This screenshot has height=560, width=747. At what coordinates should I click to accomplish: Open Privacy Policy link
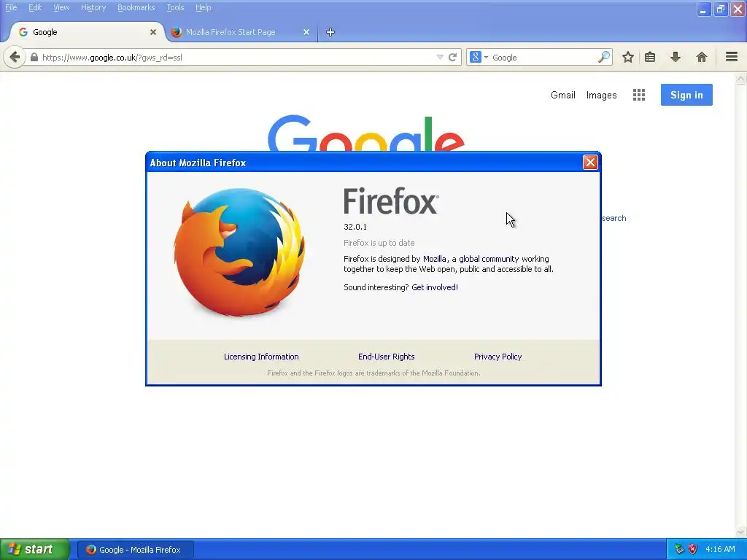[498, 357]
